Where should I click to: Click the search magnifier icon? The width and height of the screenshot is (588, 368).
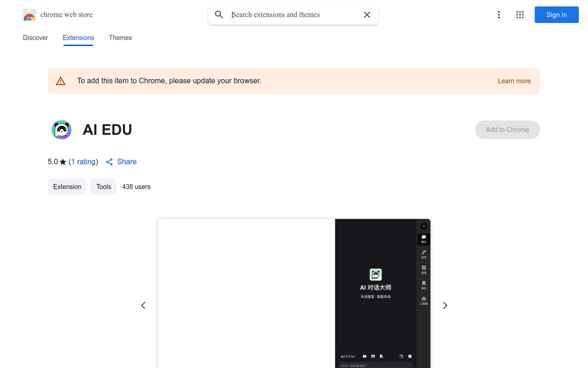[x=219, y=15]
